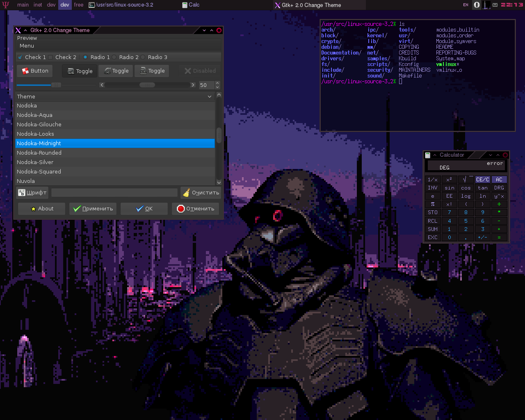
Task: Open the mail envelope tray icon
Action: point(495,5)
